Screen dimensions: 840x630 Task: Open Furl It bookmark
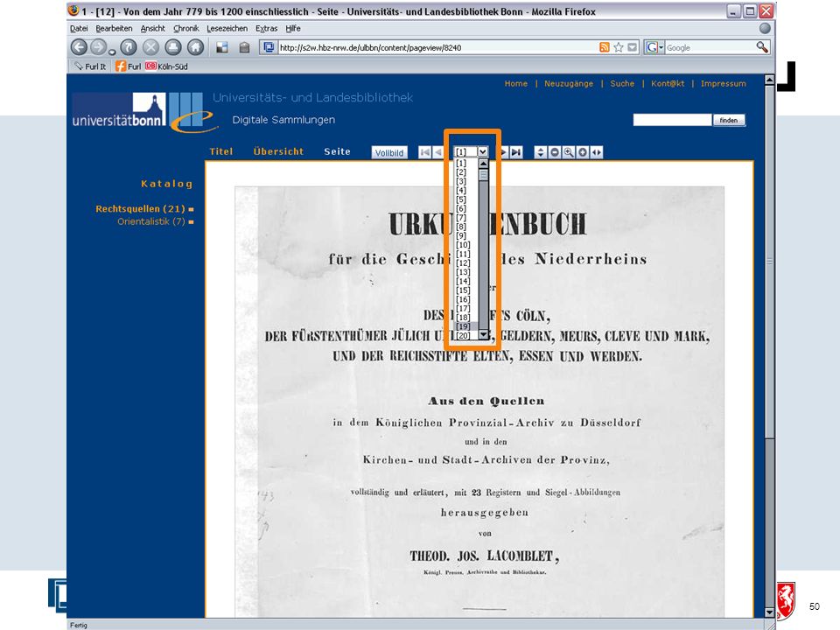tap(90, 66)
